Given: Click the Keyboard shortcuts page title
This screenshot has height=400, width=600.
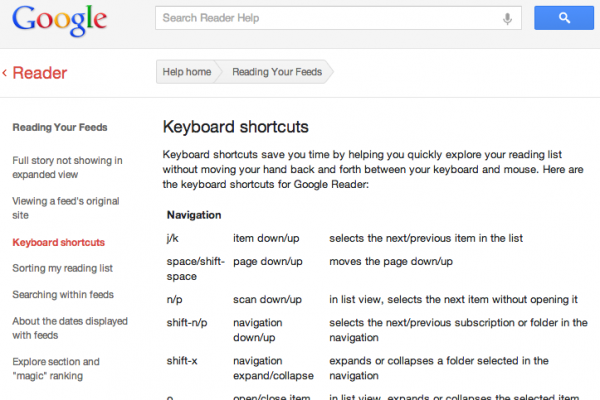Looking at the screenshot, I should coord(235,127).
